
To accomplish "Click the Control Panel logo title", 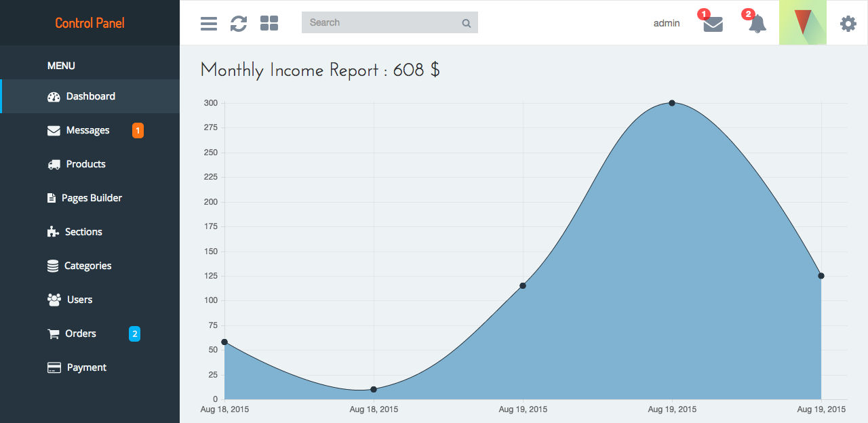I will tap(90, 23).
